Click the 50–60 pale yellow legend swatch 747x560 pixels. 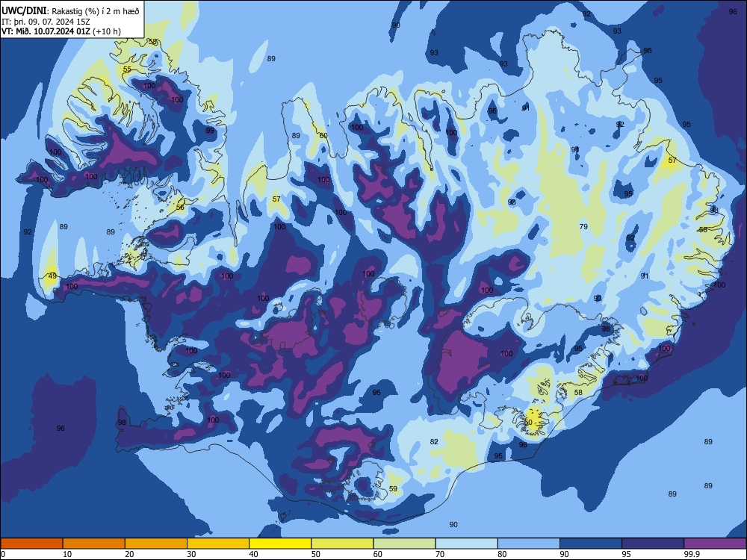click(x=342, y=544)
